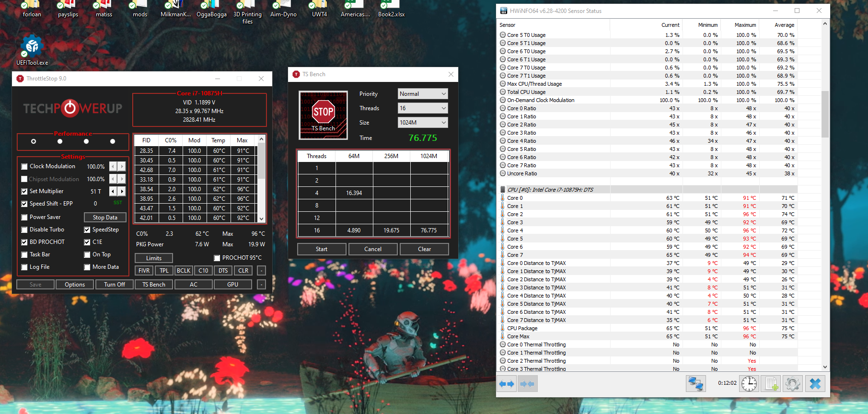This screenshot has width=868, height=414.
Task: Uncheck the BD PROCHOT checkbox
Action: pos(24,242)
